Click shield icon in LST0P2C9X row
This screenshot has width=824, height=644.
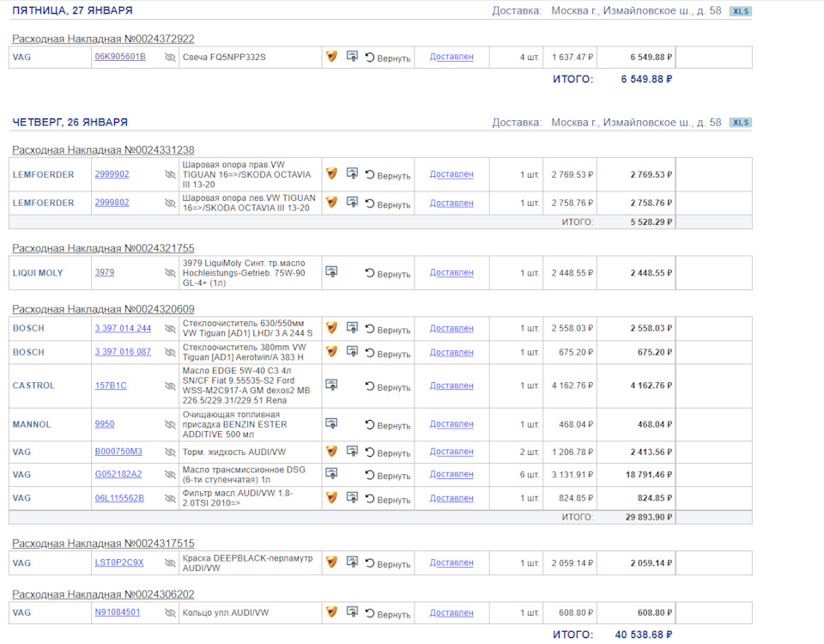click(331, 562)
